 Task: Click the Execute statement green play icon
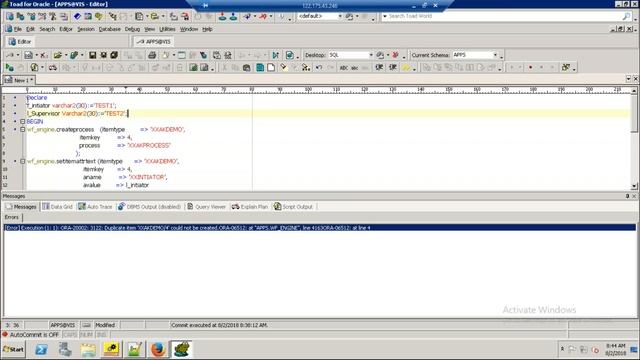point(9,67)
